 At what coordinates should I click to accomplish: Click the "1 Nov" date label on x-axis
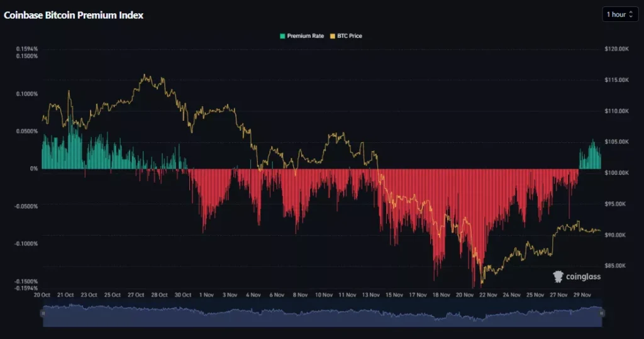point(206,294)
